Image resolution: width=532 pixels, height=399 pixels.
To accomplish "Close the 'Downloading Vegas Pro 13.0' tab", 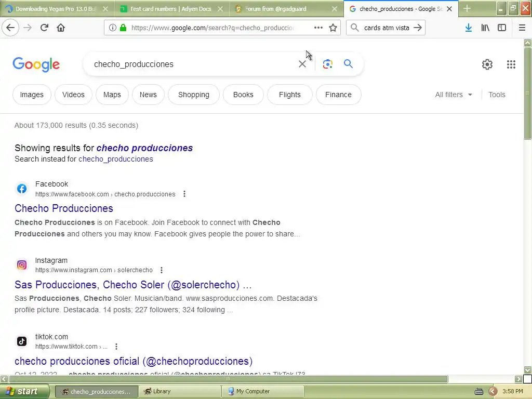I will click(105, 9).
